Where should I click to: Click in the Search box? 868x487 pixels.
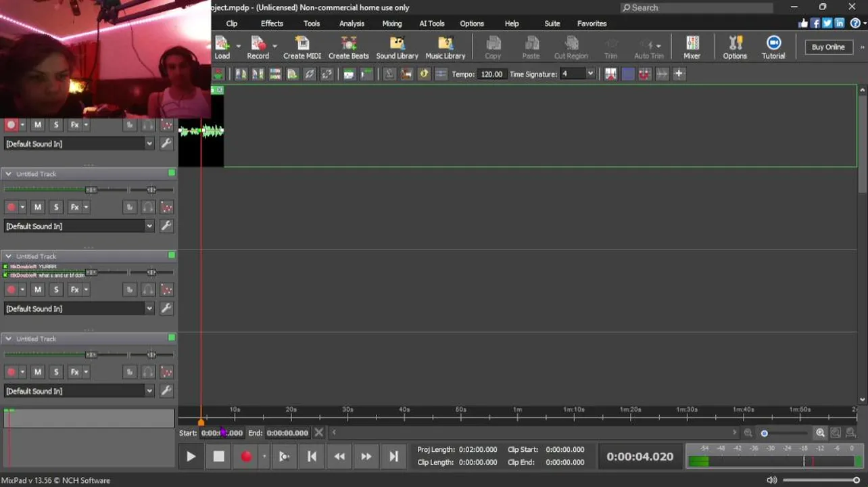pyautogui.click(x=696, y=7)
